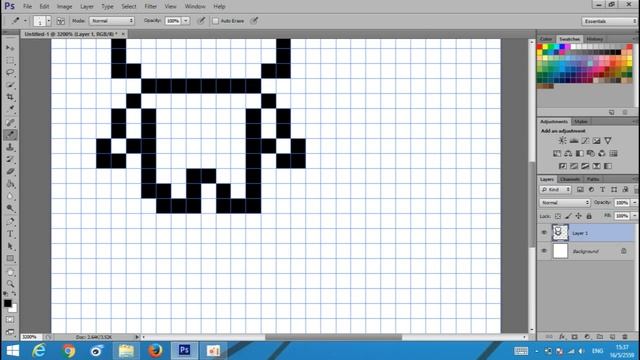Add a Color Balance adjustment
640x360 pixels.
point(568,153)
